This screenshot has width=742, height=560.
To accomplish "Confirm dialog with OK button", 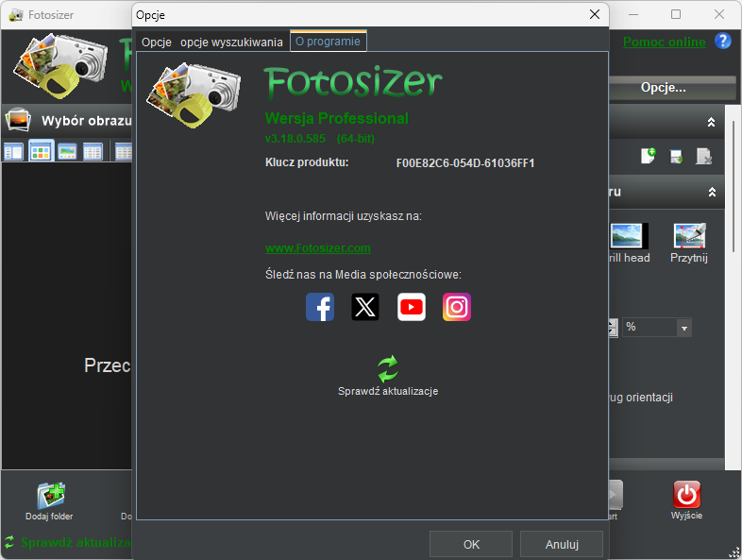I will click(x=471, y=544).
